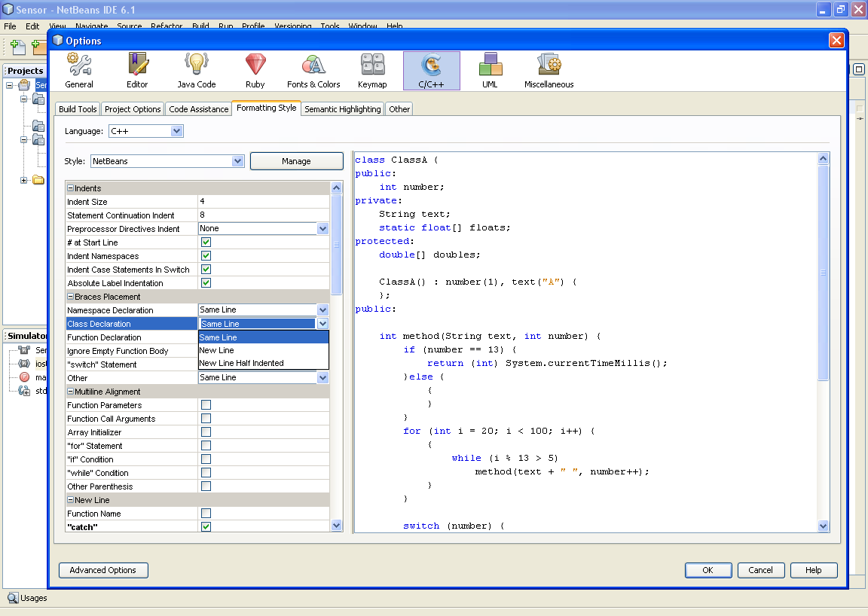Open the Keymap options category
This screenshot has width=868, height=616.
[372, 71]
